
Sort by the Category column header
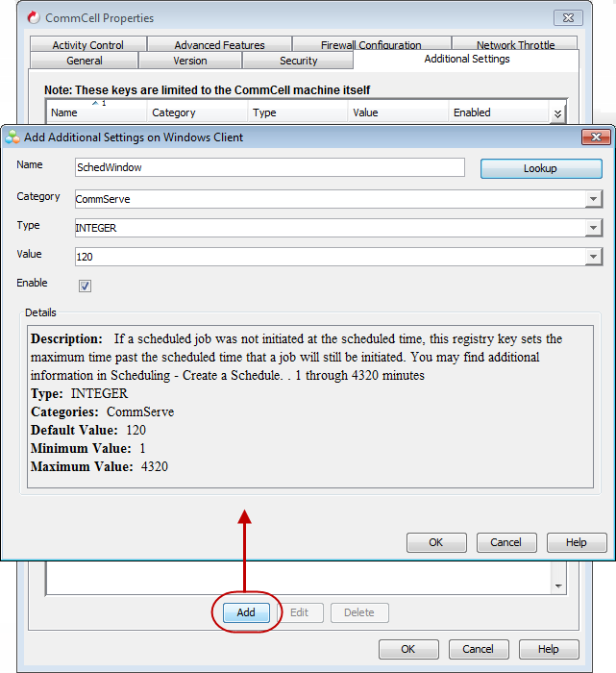197,112
